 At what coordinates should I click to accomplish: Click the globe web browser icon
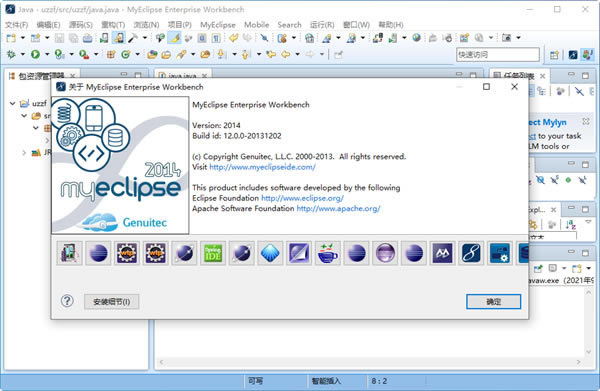pos(416,38)
